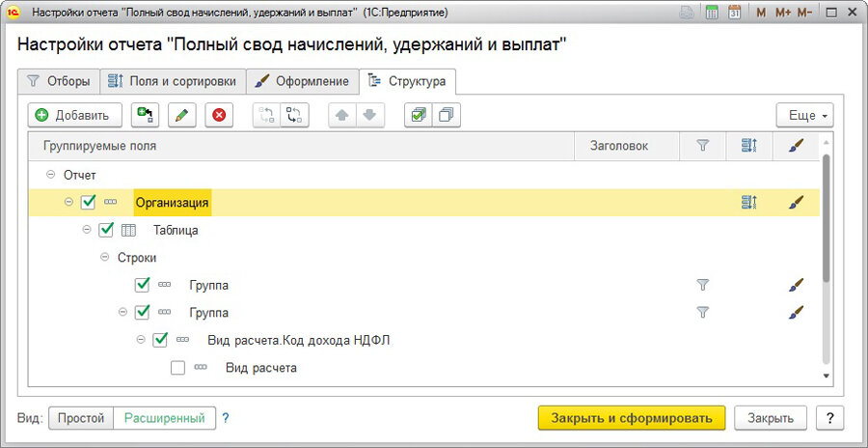Click the uncheck all boxes icon
This screenshot has height=448, width=868.
(447, 115)
